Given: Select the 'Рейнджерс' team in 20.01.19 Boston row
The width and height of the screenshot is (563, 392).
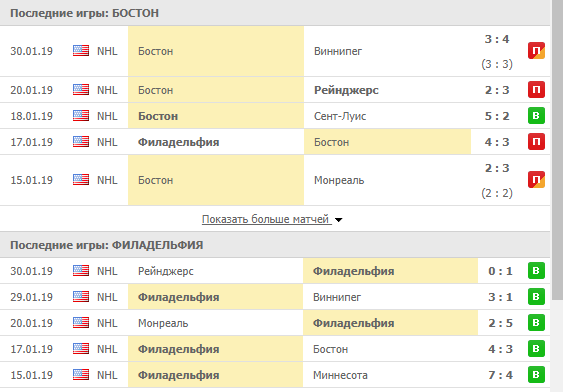Looking at the screenshot, I should pos(346,90).
